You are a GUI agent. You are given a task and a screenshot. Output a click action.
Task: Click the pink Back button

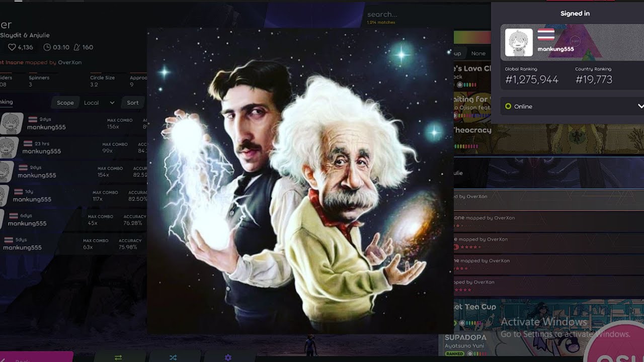pos(36,357)
